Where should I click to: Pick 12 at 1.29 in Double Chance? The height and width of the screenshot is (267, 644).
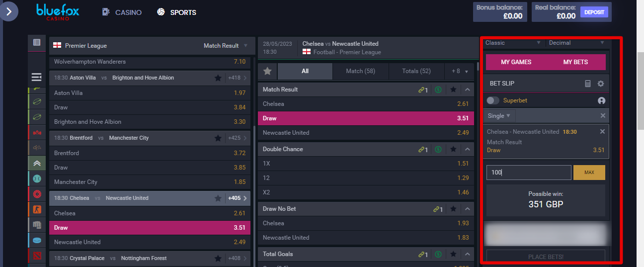pos(366,178)
